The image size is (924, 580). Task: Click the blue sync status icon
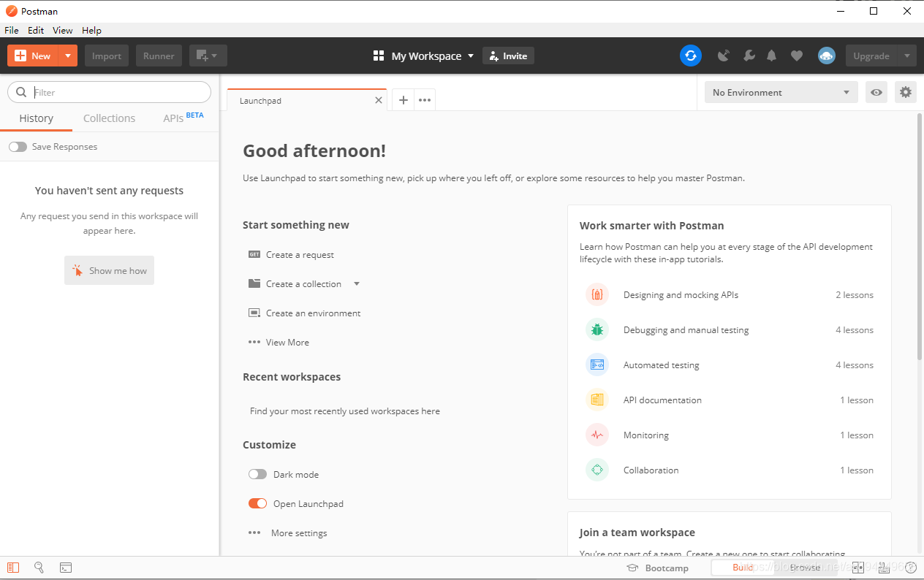690,56
